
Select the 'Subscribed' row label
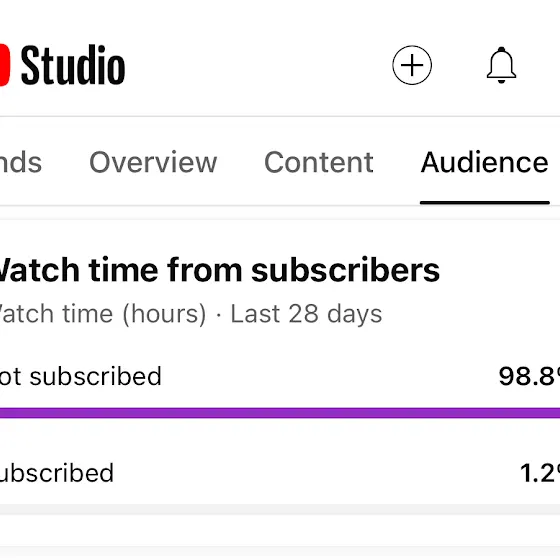tap(57, 473)
